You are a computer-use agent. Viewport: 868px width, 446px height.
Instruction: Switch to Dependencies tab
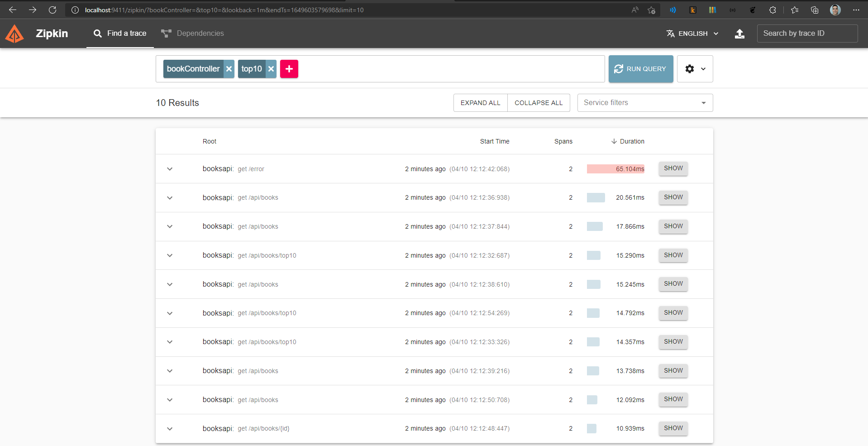click(x=192, y=34)
